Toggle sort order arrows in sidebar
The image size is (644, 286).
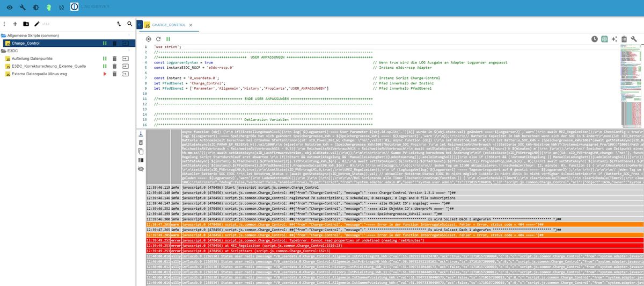pos(119,24)
